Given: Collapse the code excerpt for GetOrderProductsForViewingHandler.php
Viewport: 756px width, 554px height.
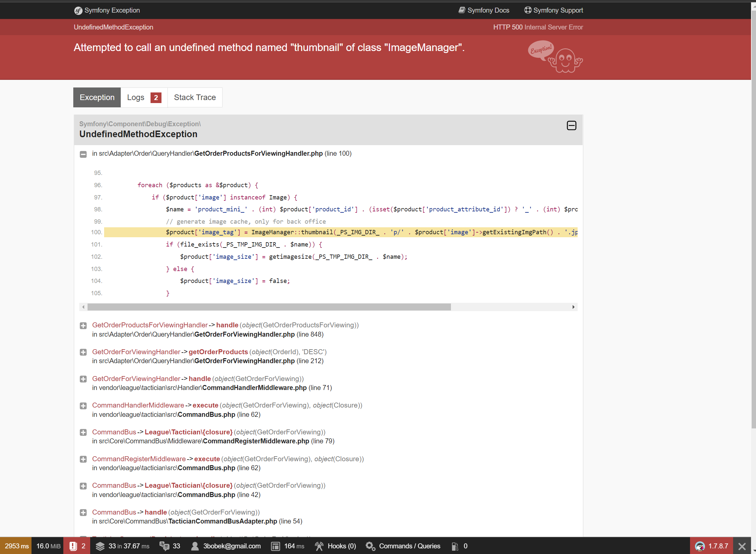Looking at the screenshot, I should (83, 154).
